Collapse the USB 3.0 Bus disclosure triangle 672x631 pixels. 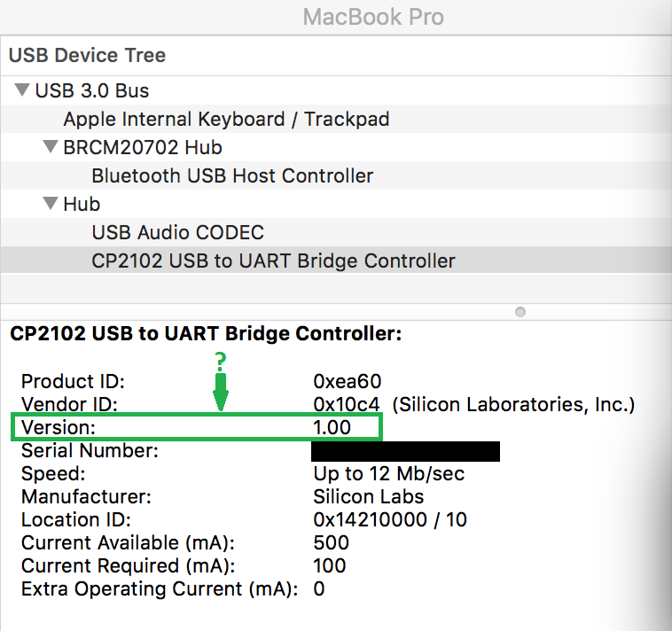pos(21,90)
